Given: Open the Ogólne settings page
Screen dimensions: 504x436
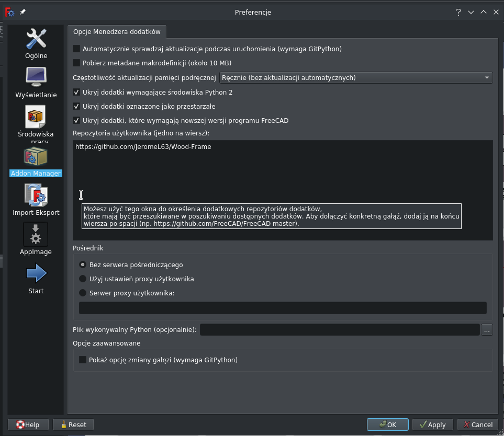Looking at the screenshot, I should coord(36,44).
